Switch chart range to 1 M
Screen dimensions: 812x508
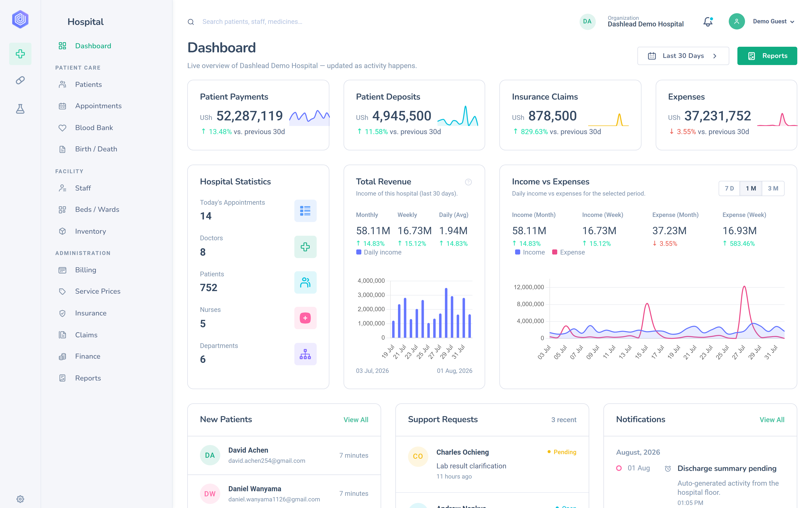point(751,188)
